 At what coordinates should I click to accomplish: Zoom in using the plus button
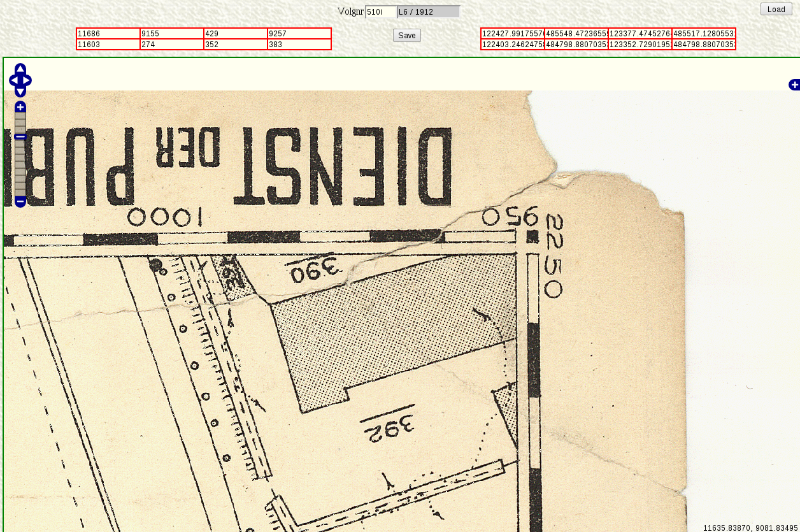click(20, 107)
